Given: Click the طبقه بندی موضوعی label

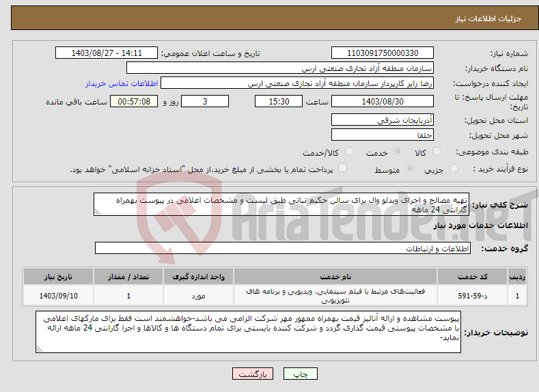Looking at the screenshot, I should tap(492, 152).
